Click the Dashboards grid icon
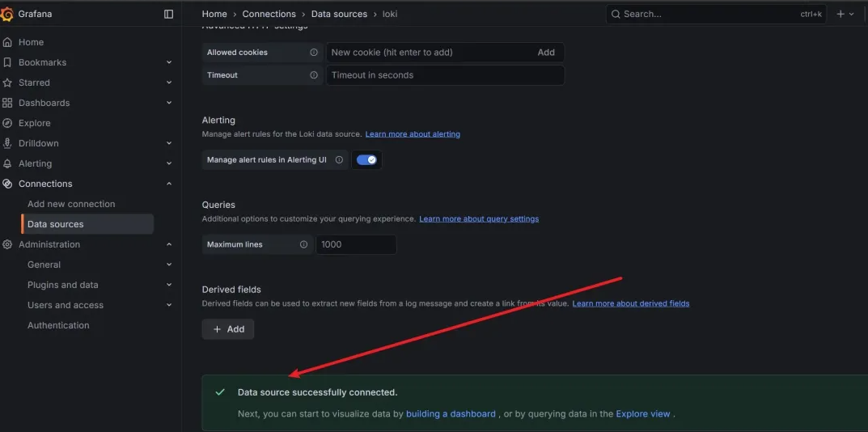The image size is (868, 432). click(7, 103)
